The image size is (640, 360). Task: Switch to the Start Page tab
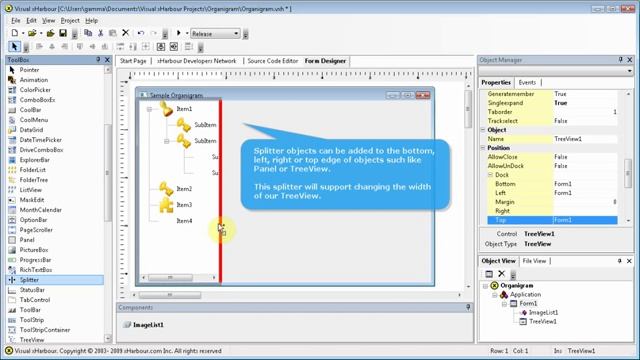[x=133, y=61]
